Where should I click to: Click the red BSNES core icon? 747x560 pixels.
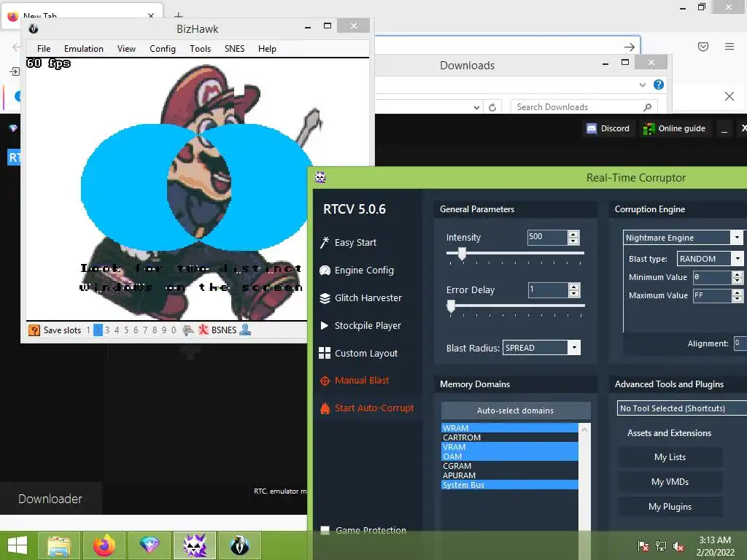point(204,330)
